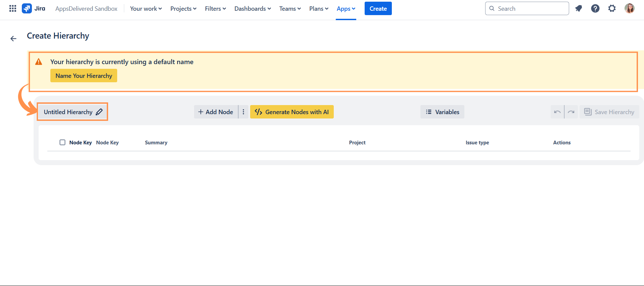This screenshot has height=286, width=644.
Task: Open the Apps menu
Action: pyautogui.click(x=346, y=9)
